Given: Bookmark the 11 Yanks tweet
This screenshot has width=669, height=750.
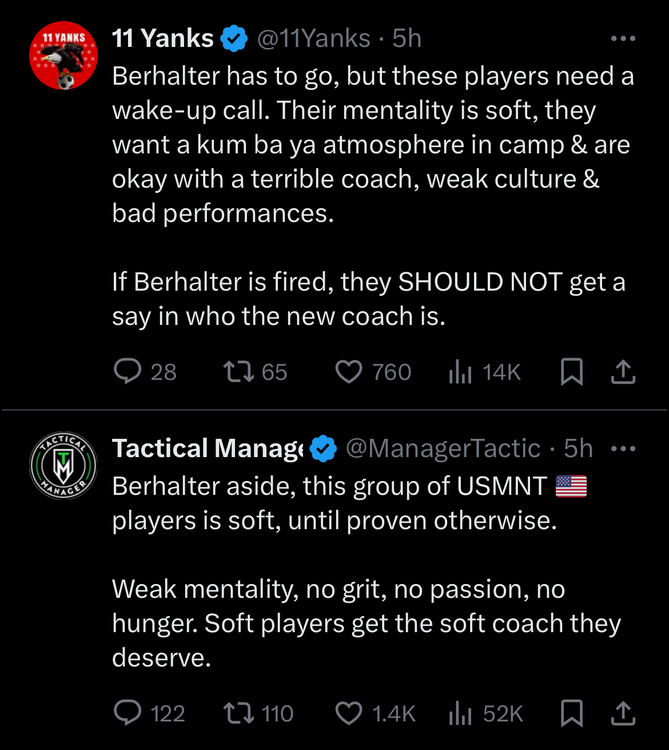Looking at the screenshot, I should pos(571,372).
